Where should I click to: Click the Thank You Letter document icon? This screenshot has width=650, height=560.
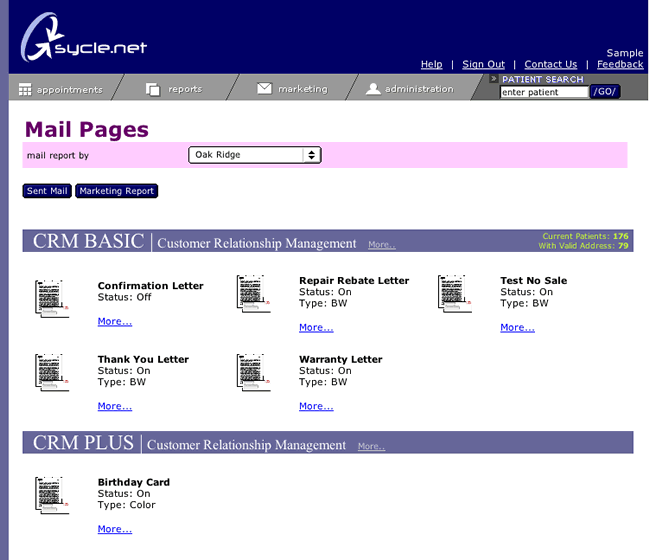tap(52, 372)
